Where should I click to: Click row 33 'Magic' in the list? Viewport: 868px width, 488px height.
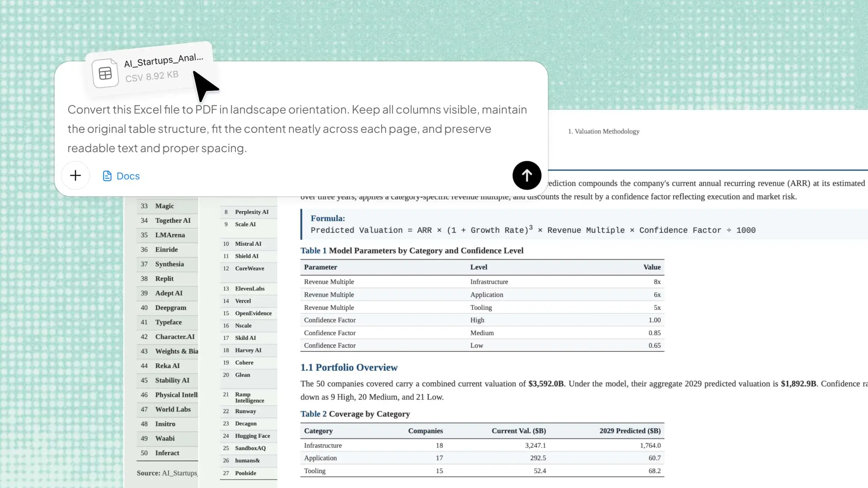167,206
